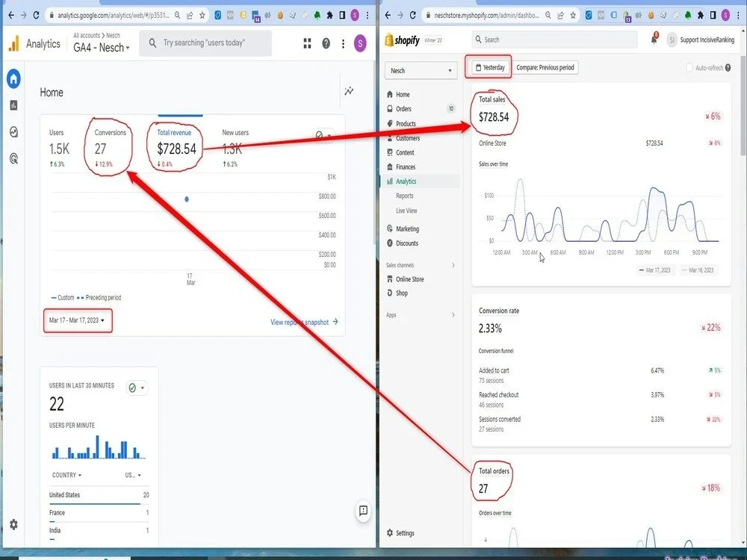Click Yesterday date button in Shopify
Screen dimensions: 747x560
coord(490,68)
